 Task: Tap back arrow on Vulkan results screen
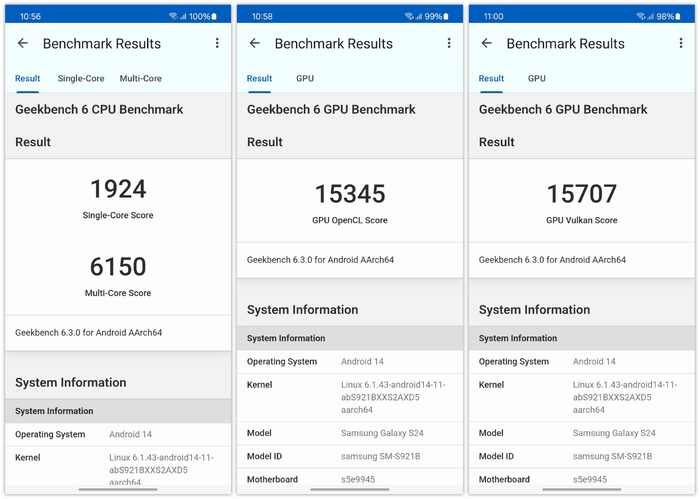487,43
